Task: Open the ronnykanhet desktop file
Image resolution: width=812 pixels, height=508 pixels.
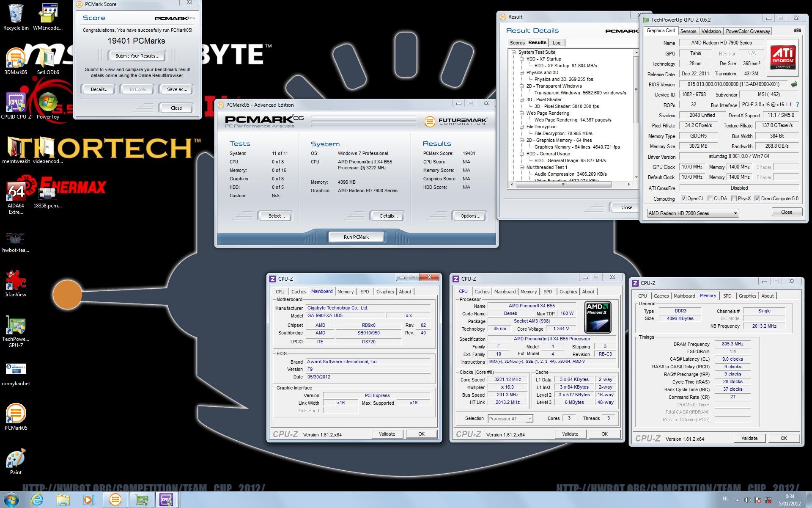Action: [x=16, y=374]
